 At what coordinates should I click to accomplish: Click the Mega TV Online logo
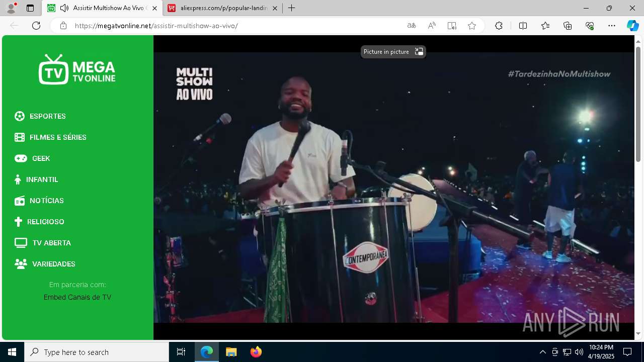pyautogui.click(x=77, y=69)
